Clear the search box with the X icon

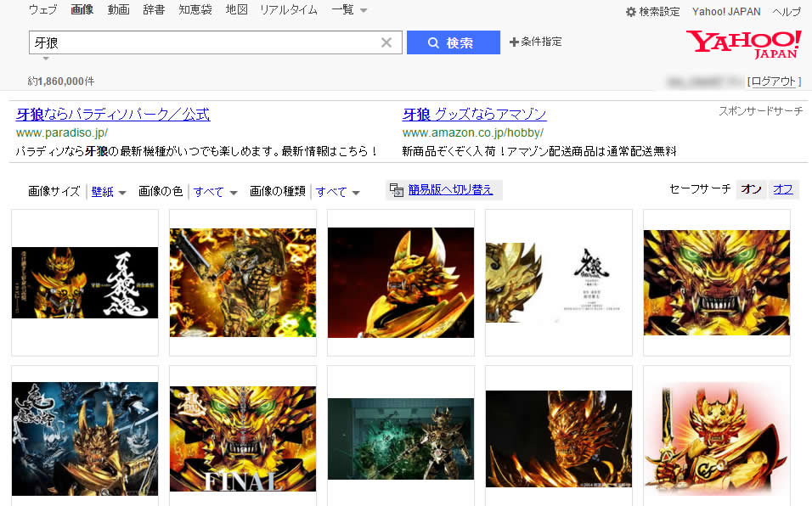pyautogui.click(x=386, y=42)
